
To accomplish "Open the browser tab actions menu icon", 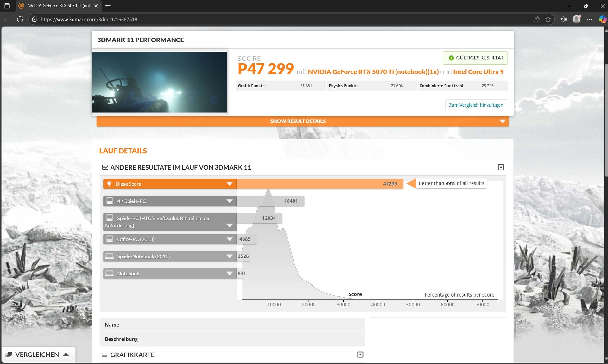I will coord(7,6).
